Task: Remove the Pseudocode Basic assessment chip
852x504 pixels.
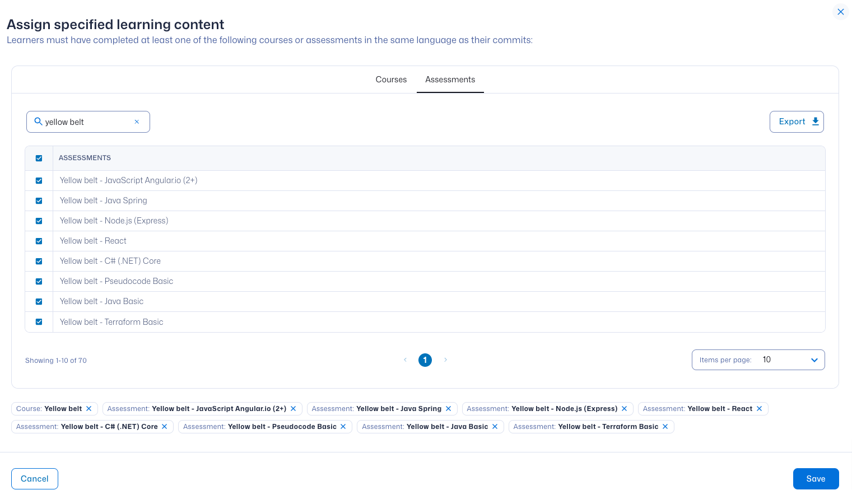Action: click(x=343, y=427)
